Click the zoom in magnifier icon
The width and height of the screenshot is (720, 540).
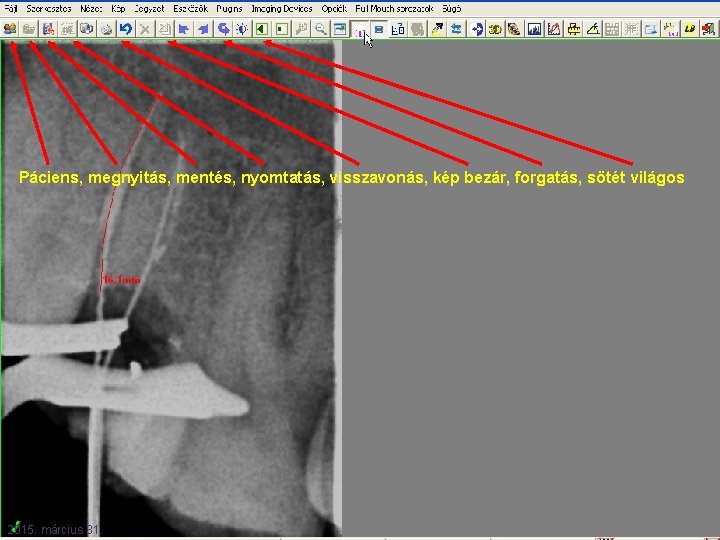(x=301, y=29)
